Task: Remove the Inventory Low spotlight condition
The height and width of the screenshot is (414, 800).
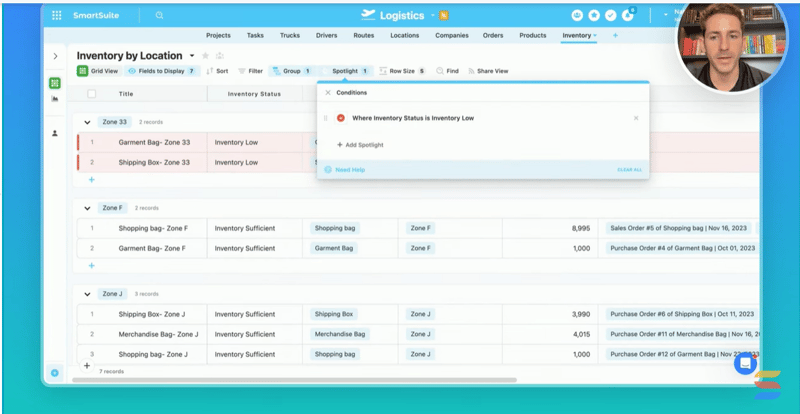Action: click(636, 118)
